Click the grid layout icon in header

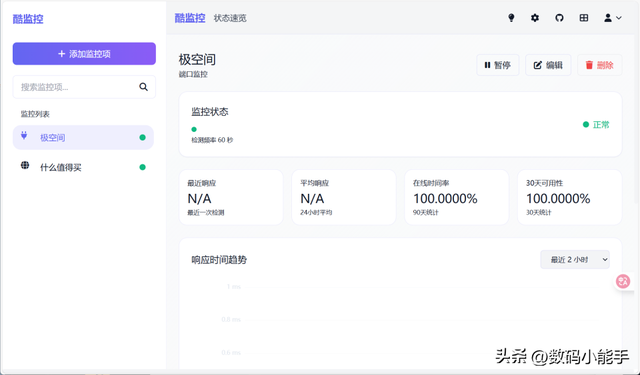(584, 18)
